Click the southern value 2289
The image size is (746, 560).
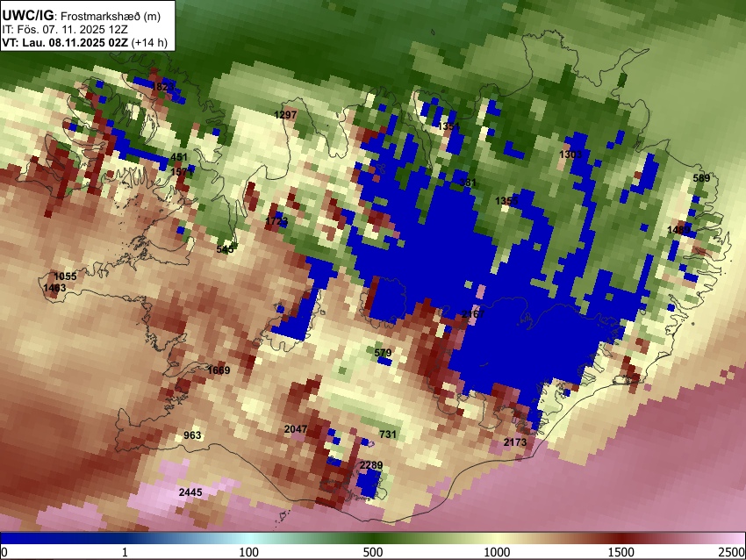pyautogui.click(x=371, y=465)
